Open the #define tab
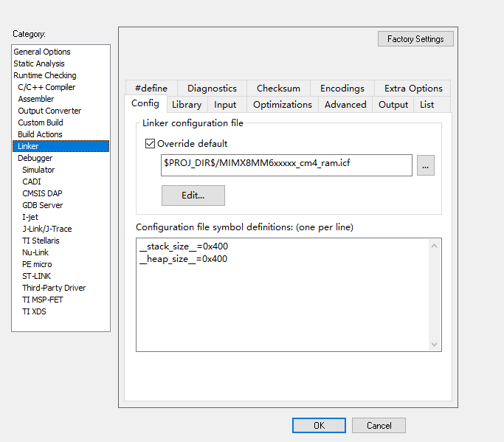The height and width of the screenshot is (442, 504). click(151, 89)
